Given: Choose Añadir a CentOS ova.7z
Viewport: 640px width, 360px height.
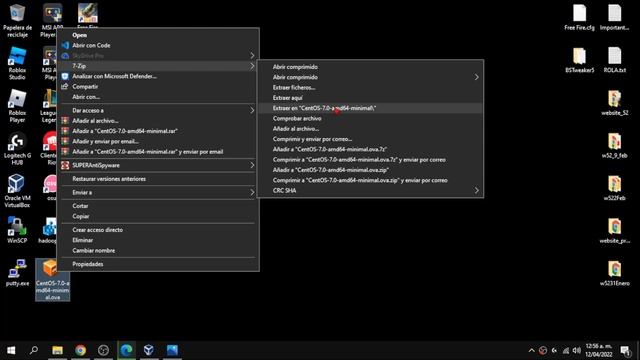Looking at the screenshot, I should tap(371, 149).
